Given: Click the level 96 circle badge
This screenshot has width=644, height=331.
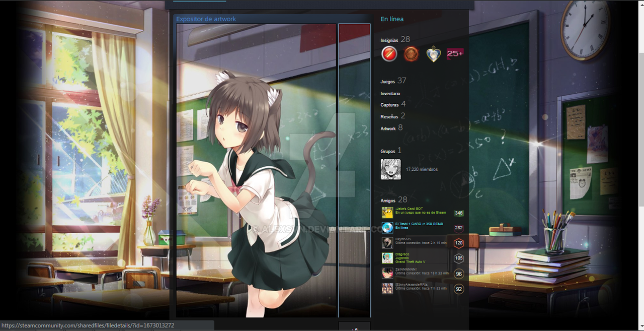Looking at the screenshot, I should (x=458, y=274).
